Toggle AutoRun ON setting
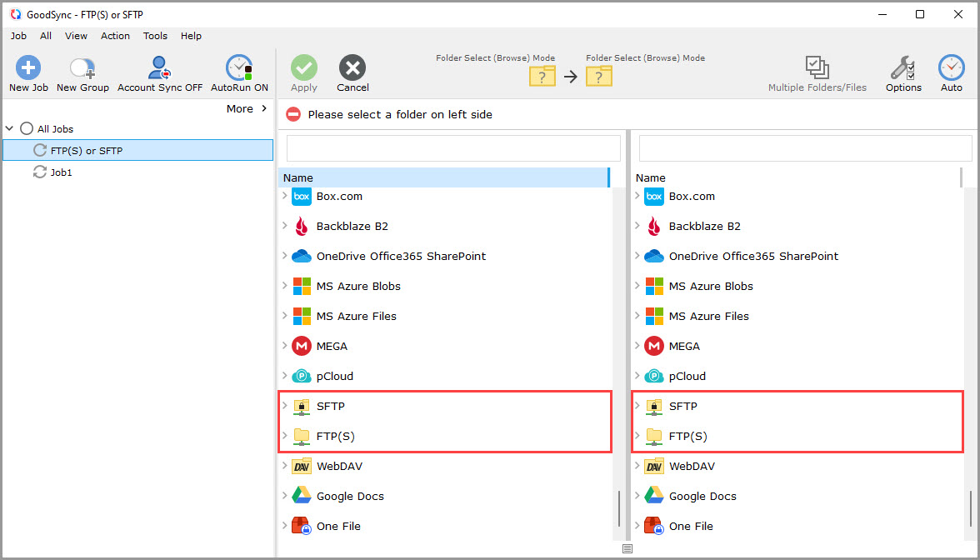This screenshot has height=560, width=980. (x=239, y=68)
